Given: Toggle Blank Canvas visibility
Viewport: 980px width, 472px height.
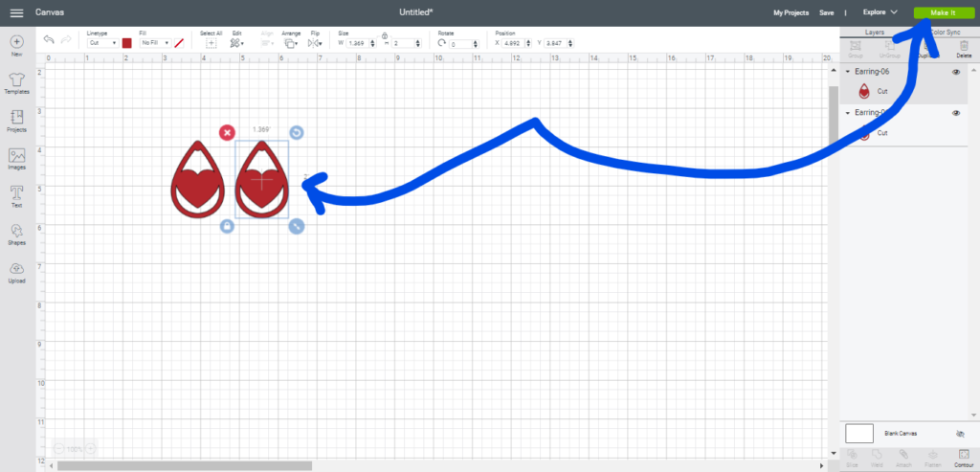Looking at the screenshot, I should pos(959,434).
